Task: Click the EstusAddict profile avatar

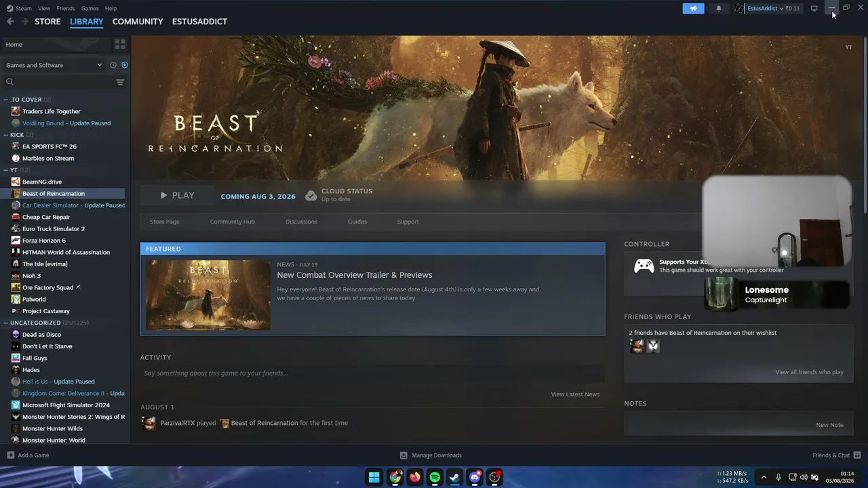Action: click(x=739, y=8)
